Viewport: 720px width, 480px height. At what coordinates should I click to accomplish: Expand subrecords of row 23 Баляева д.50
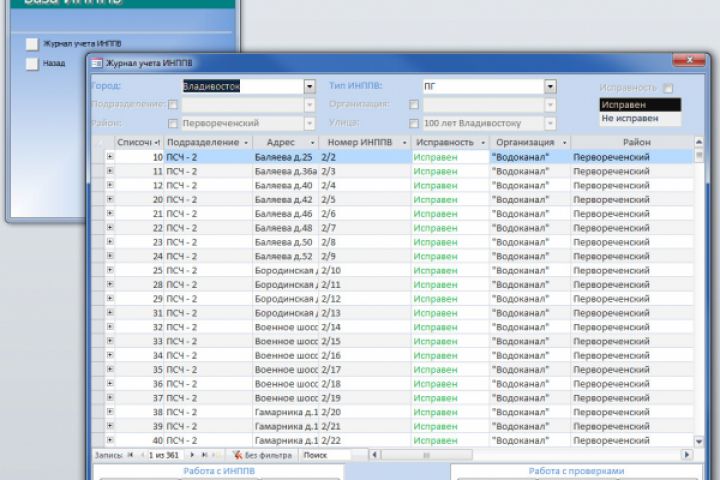click(110, 242)
